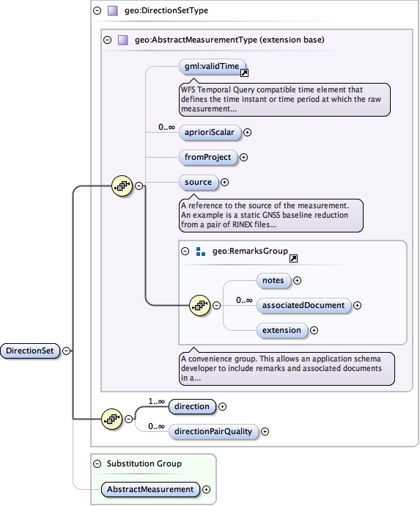Collapse the geo:AbstractMeasurementType extension base box
This screenshot has height=506, width=420.
point(108,40)
